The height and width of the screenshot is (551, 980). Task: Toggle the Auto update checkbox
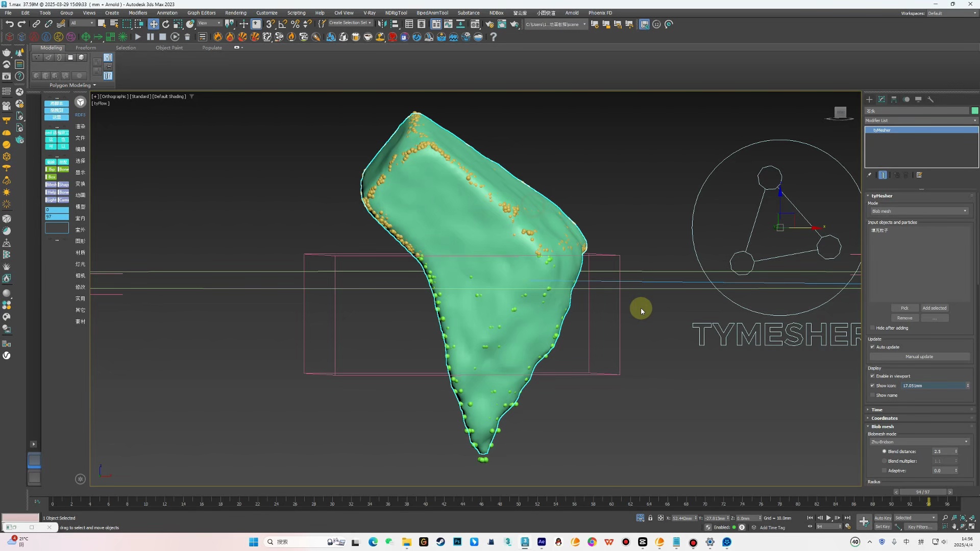click(x=873, y=347)
